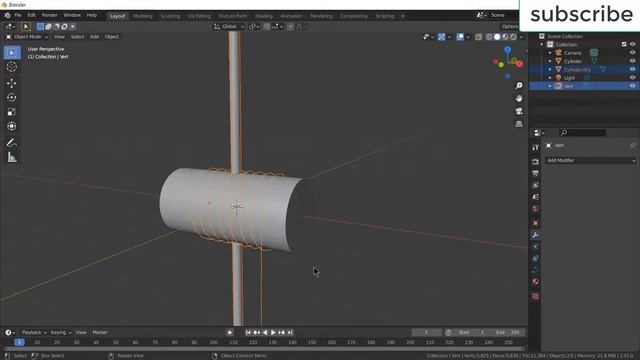Screen dimensions: 640x360
Task: Toggle the viewport overlays button
Action: click(460, 37)
